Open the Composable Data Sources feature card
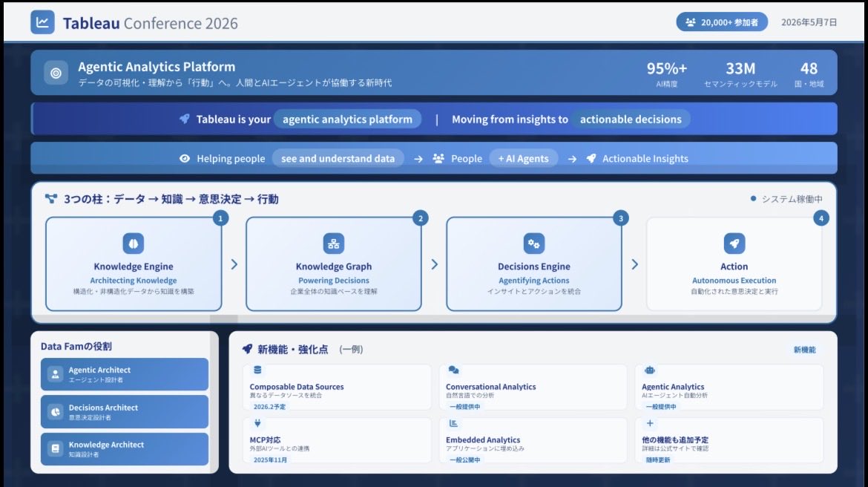Screen dimensions: 868x487 tap(337, 388)
